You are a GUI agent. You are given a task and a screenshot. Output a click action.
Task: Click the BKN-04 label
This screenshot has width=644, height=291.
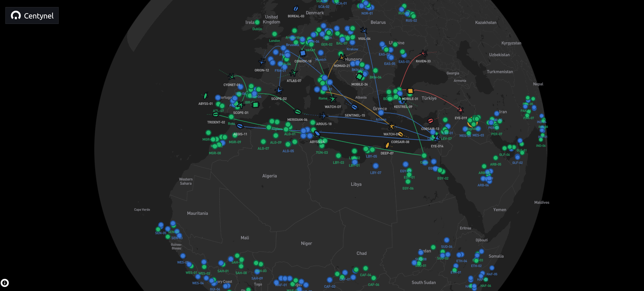click(x=375, y=77)
